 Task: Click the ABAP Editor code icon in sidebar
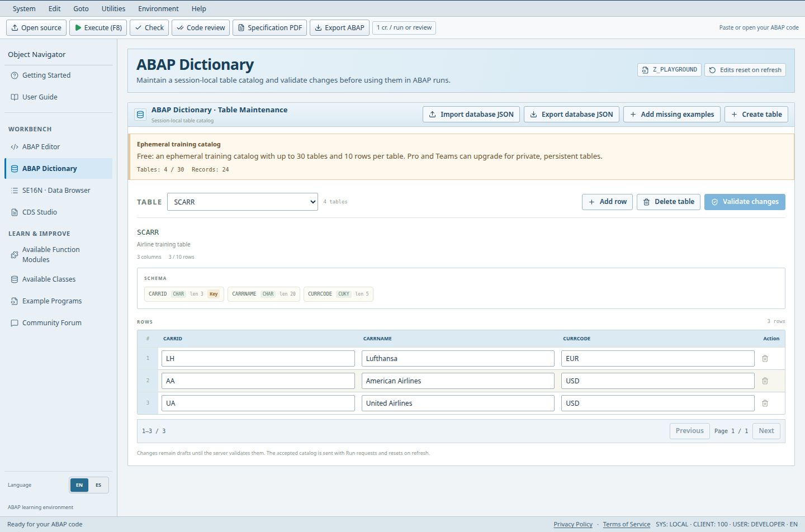coord(15,147)
